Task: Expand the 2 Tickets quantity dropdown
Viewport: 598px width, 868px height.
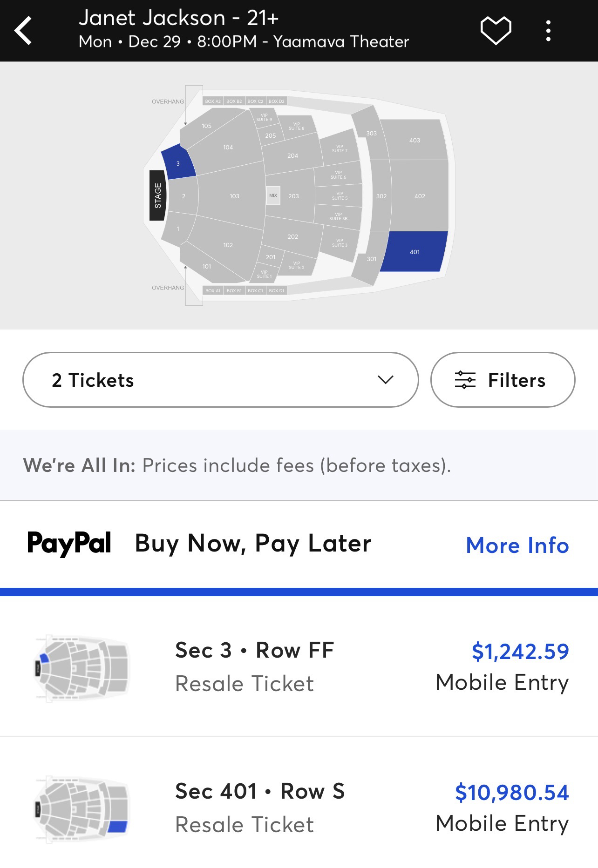Action: click(x=220, y=380)
